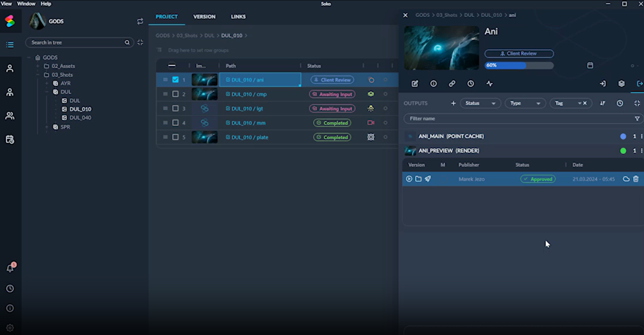
Task: Open the Soko logo home icon
Action: pos(10,21)
